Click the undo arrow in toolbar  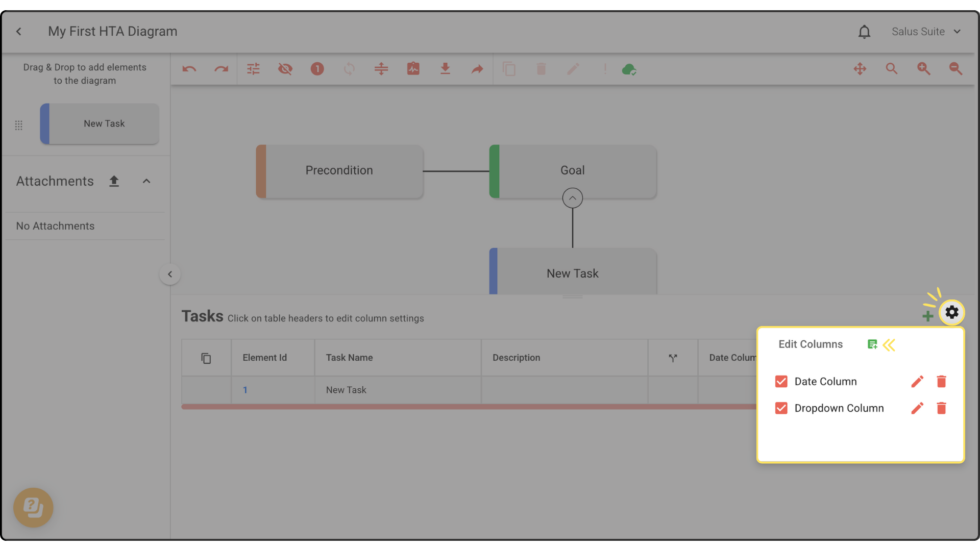coord(189,69)
